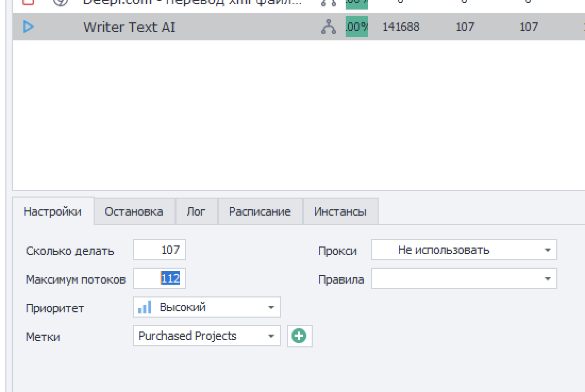Image resolution: width=585 pixels, height=392 pixels.
Task: Switch to the Остановка tab
Action: [134, 211]
